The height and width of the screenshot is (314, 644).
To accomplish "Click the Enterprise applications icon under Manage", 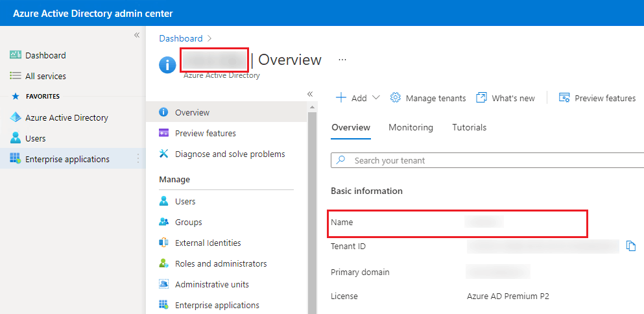I will [x=163, y=304].
